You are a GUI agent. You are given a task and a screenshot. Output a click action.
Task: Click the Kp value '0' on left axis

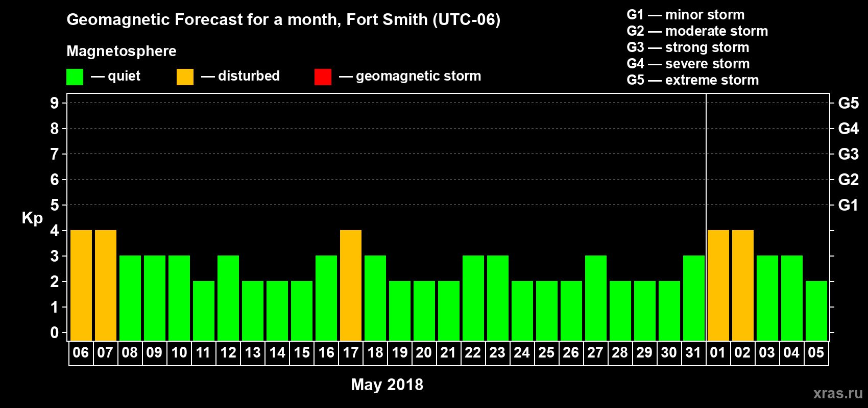click(x=55, y=333)
